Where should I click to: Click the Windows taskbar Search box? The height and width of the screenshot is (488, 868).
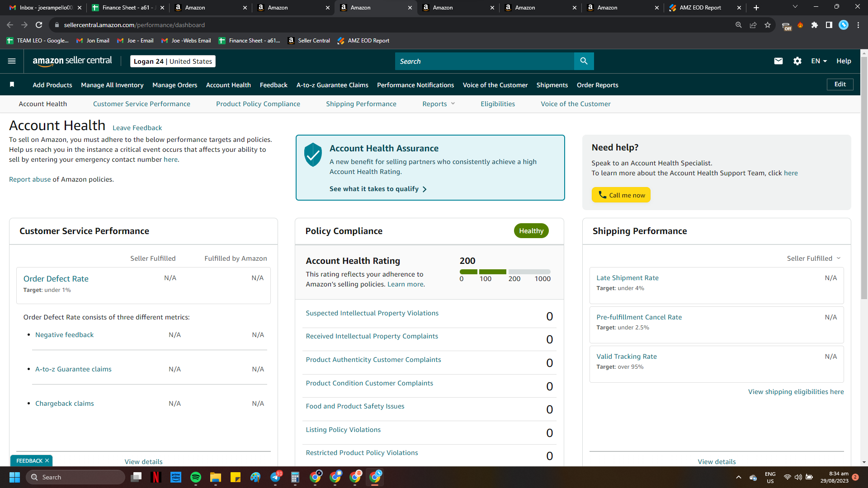click(x=75, y=477)
